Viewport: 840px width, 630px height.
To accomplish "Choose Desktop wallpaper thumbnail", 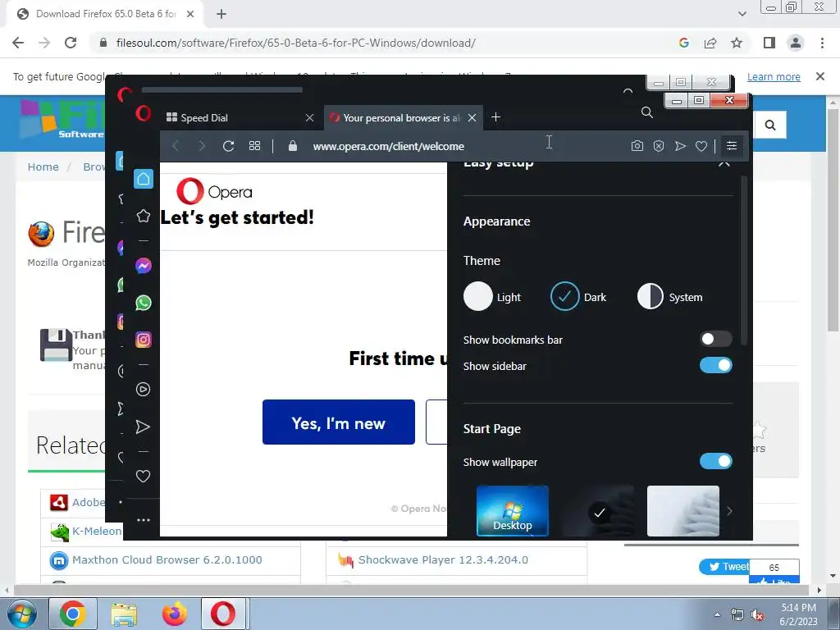I will pos(512,510).
